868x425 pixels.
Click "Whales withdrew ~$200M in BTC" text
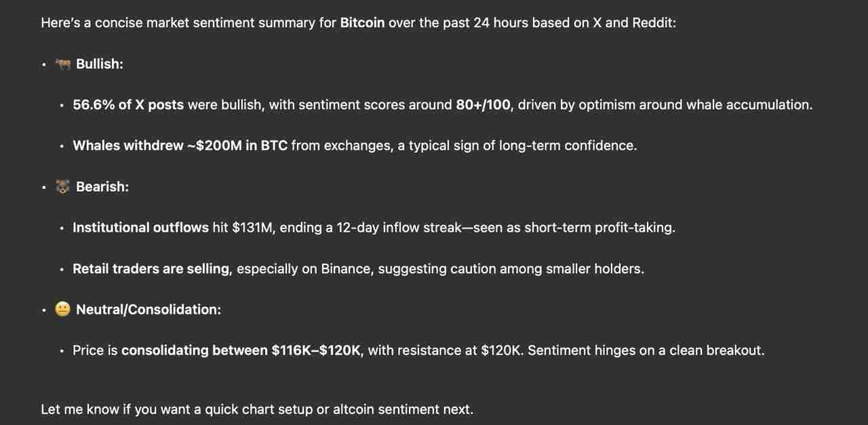180,146
